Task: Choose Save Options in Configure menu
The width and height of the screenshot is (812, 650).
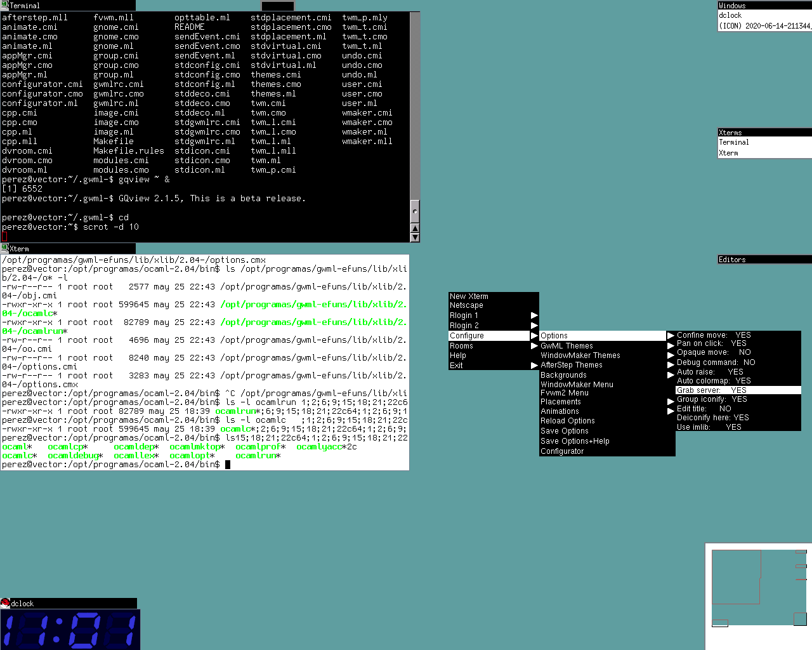Action: coord(564,431)
